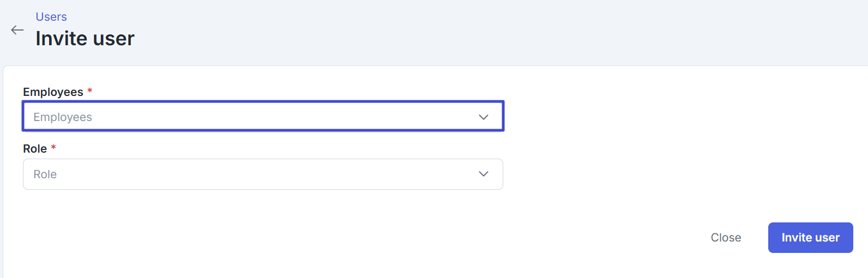Viewport: 868px width, 278px height.
Task: Click the Role field label
Action: (35, 149)
